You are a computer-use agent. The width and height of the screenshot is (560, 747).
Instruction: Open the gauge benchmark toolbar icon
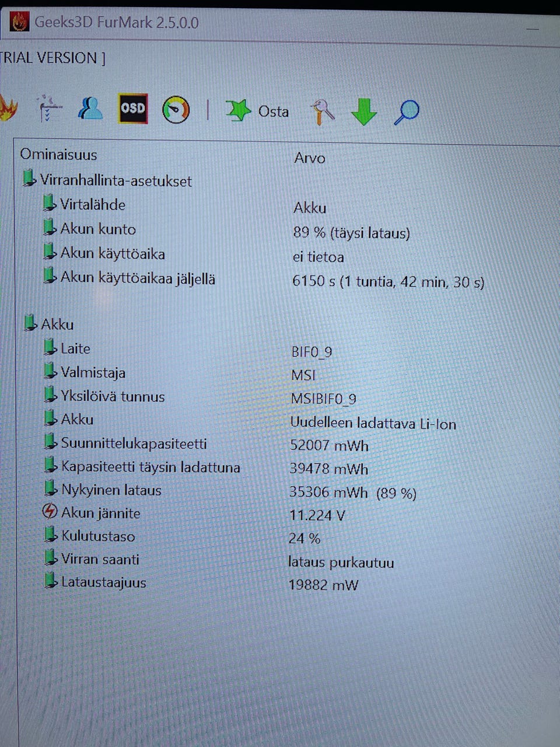click(176, 109)
